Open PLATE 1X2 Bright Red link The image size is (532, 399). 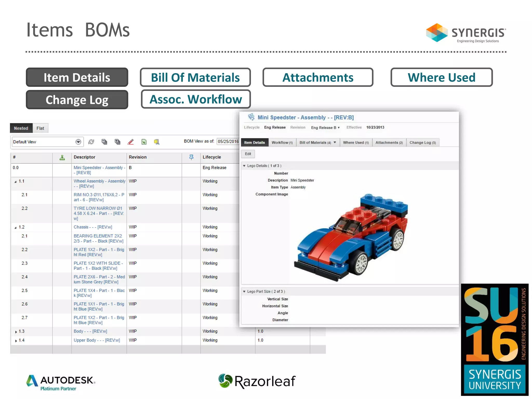[x=99, y=252]
